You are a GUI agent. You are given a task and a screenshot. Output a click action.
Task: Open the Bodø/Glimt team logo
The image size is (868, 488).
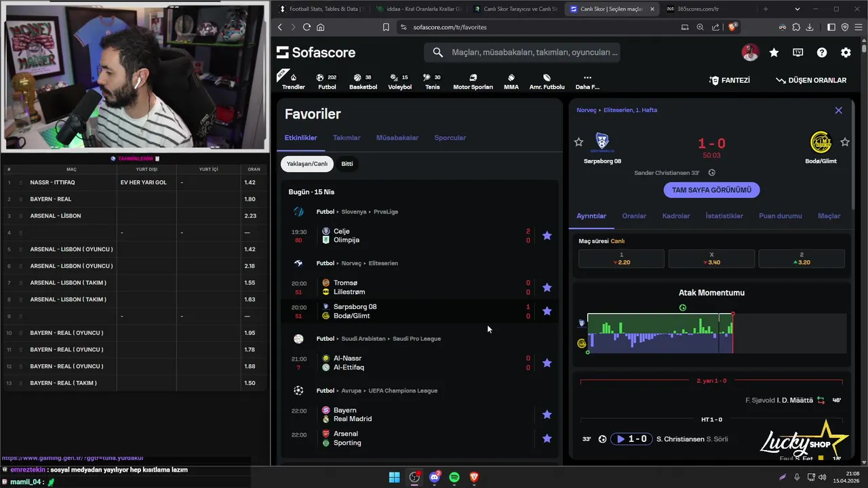point(821,142)
